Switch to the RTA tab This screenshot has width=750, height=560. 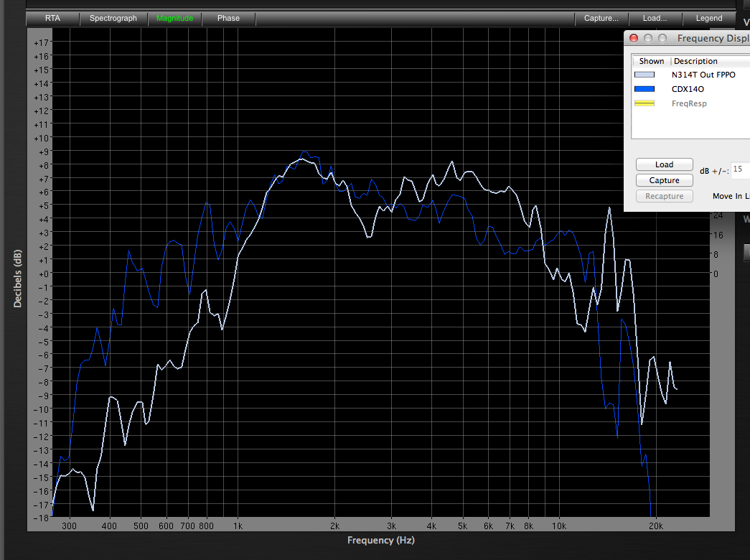pos(52,18)
